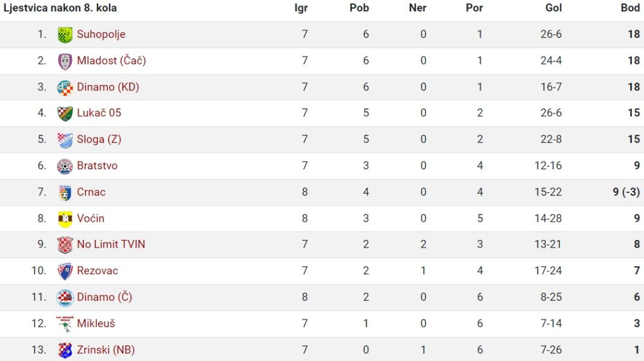Click the Bod column header
This screenshot has width=644, height=361.
pyautogui.click(x=630, y=8)
